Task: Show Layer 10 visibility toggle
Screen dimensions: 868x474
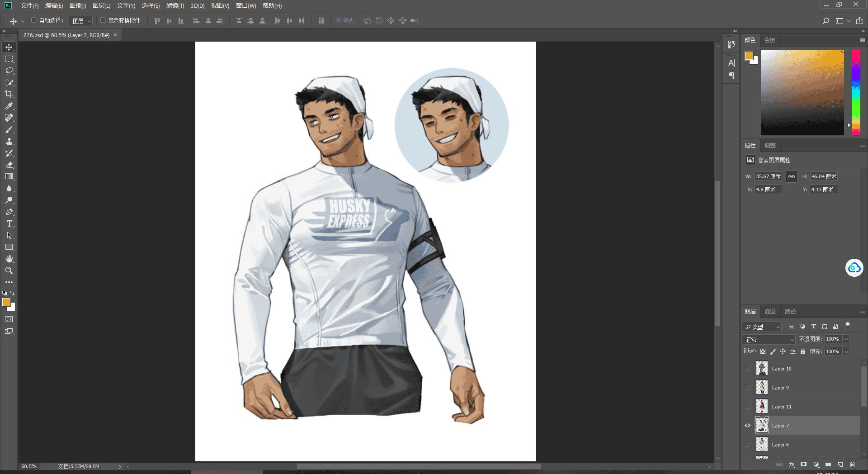Action: (x=747, y=368)
